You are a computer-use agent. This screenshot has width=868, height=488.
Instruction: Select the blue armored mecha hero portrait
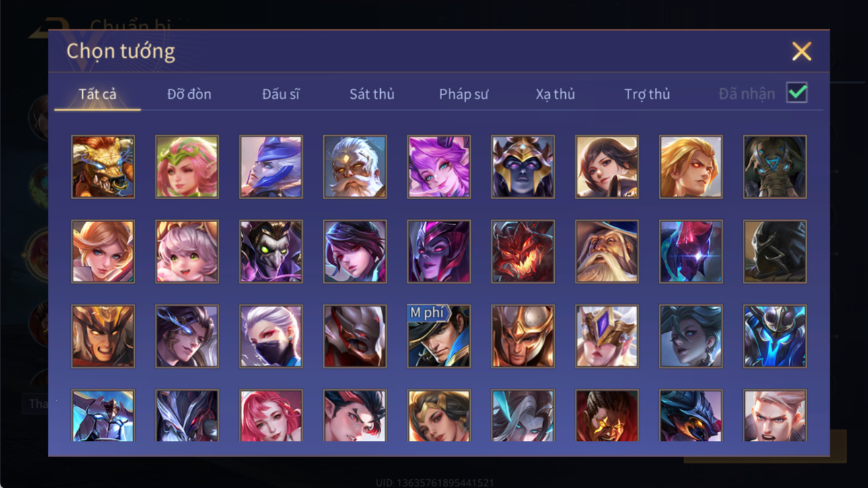(774, 337)
